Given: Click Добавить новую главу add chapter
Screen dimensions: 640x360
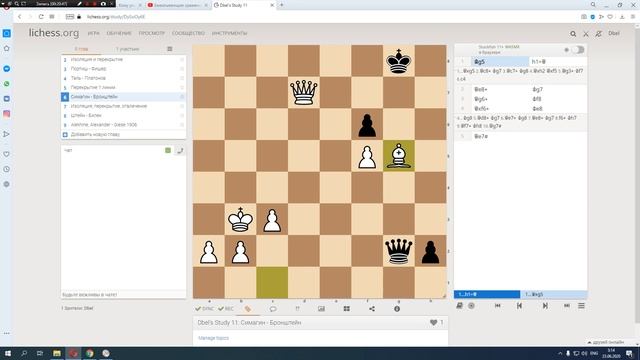Looking at the screenshot, I should pos(123,134).
